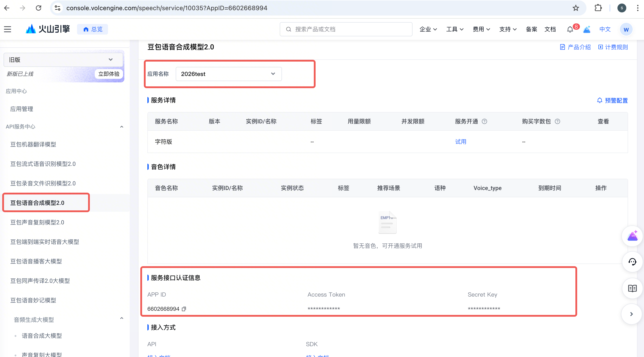Go to the 总览 overview

tap(93, 29)
